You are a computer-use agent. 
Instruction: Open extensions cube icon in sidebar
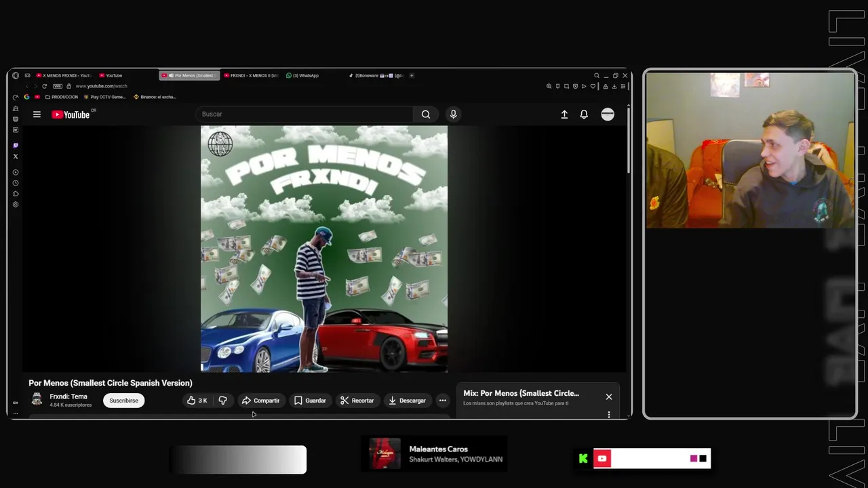click(16, 194)
